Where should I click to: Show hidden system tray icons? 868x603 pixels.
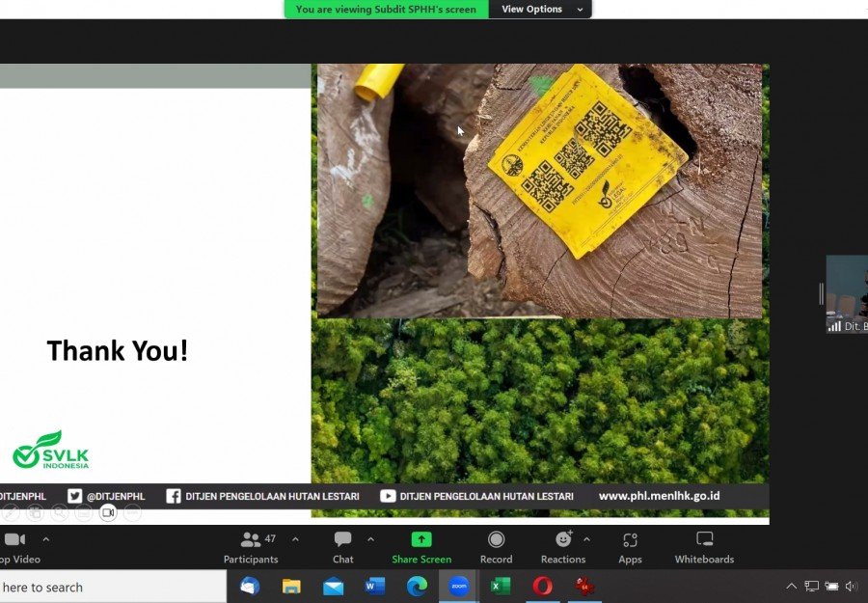click(792, 586)
